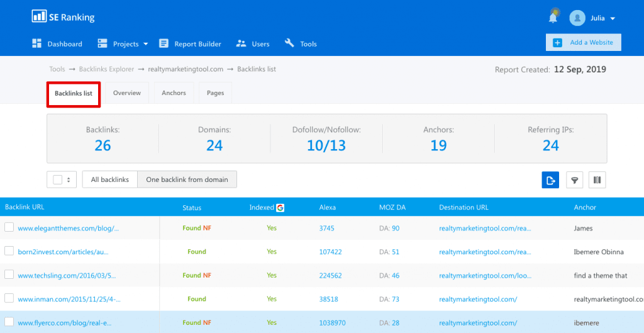This screenshot has height=333, width=644.
Task: Check the flyerco.com row checkbox
Action: (9, 322)
